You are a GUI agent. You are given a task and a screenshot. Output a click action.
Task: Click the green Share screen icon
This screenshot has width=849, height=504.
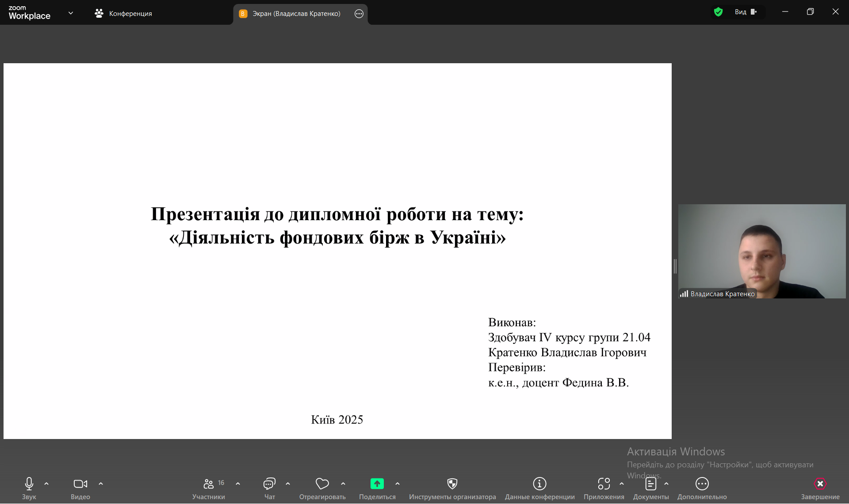(x=377, y=484)
